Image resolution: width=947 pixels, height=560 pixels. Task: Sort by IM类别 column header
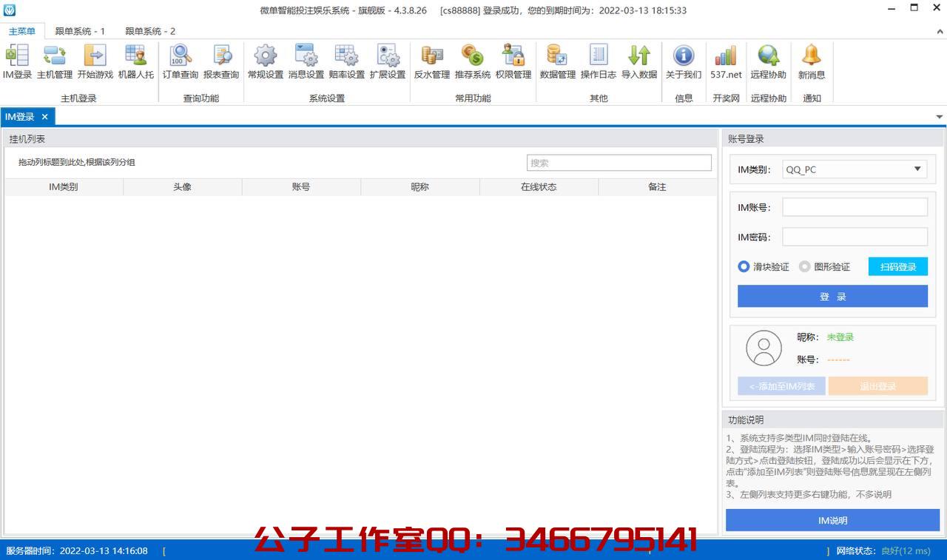pyautogui.click(x=64, y=187)
